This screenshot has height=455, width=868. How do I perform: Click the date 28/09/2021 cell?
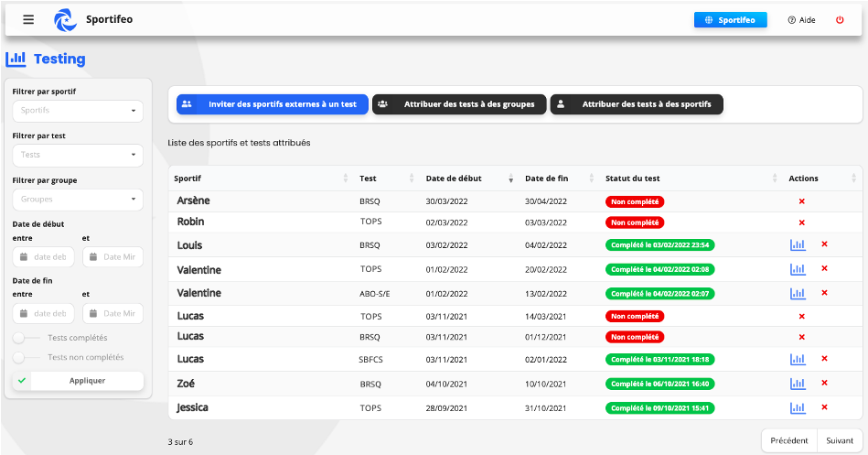446,408
